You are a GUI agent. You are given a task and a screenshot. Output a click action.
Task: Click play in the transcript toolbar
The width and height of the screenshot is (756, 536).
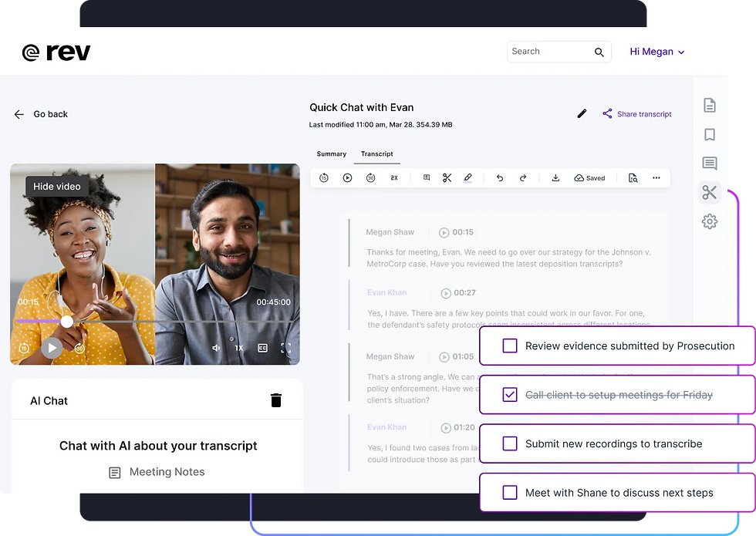347,178
